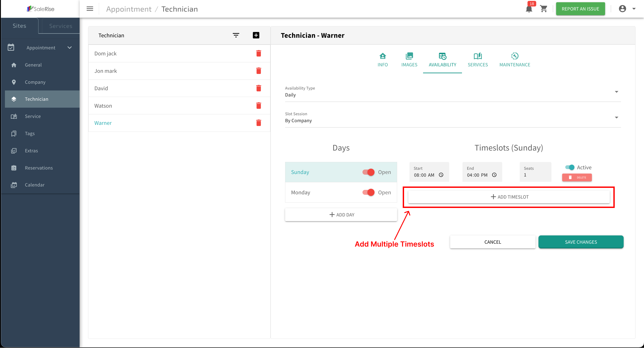The image size is (644, 348).
Task: Click the Start time clock icon
Action: click(x=441, y=175)
